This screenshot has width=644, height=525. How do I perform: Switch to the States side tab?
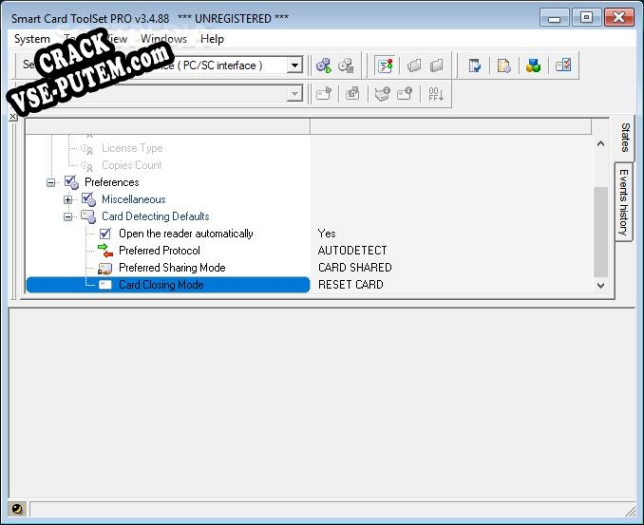(x=625, y=138)
